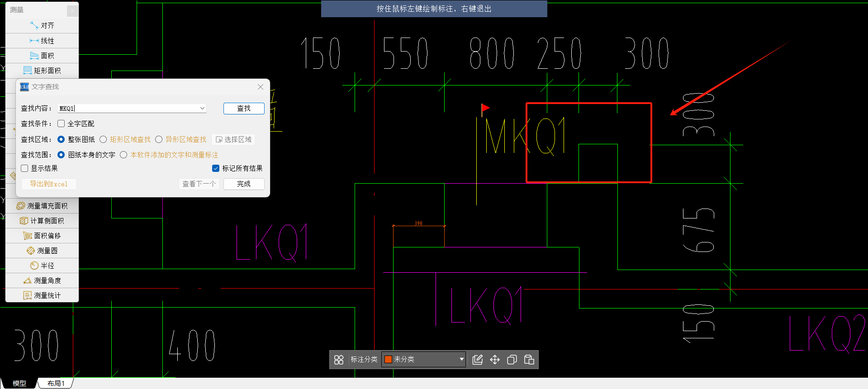The width and height of the screenshot is (868, 389).
Task: Click the dimension text 250
Action: [x=559, y=53]
